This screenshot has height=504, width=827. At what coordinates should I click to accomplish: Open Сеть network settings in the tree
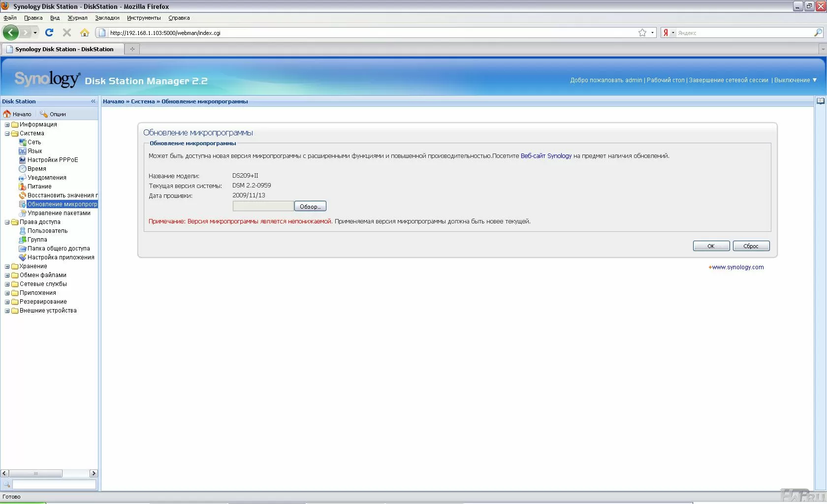pyautogui.click(x=34, y=142)
